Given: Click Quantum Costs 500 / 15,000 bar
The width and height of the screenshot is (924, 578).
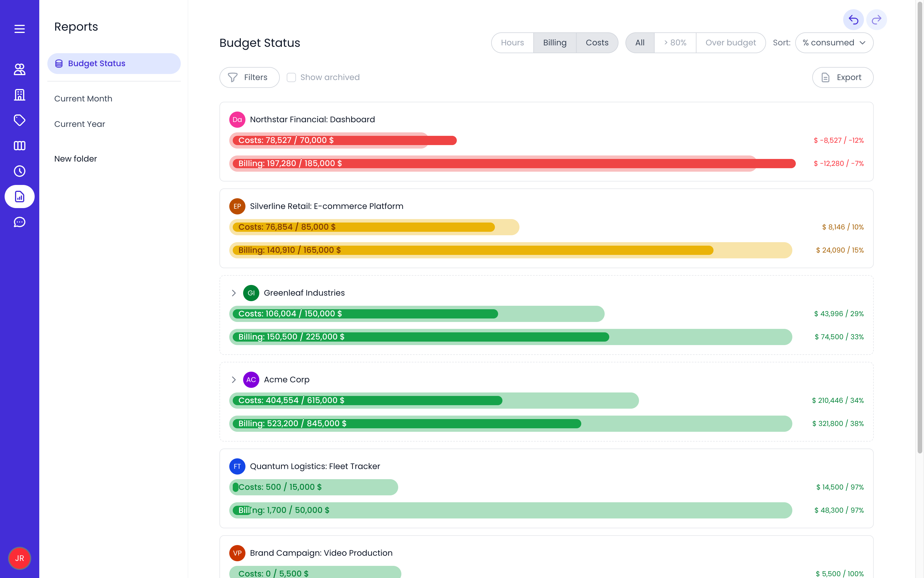Looking at the screenshot, I should (314, 488).
